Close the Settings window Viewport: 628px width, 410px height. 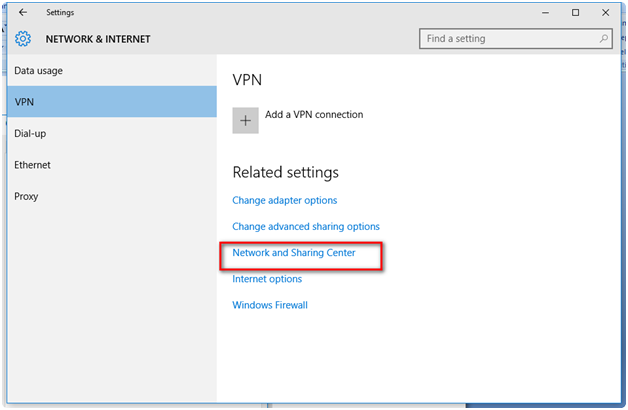click(605, 13)
